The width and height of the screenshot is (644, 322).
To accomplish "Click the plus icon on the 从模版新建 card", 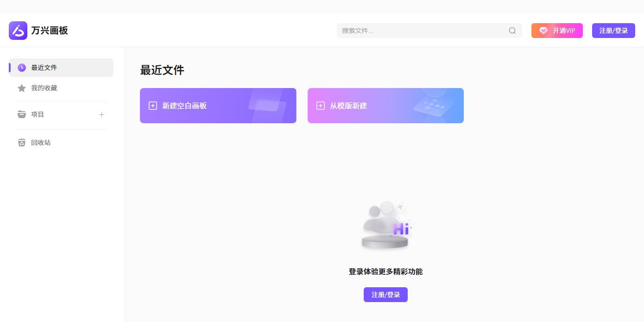I will coord(321,105).
